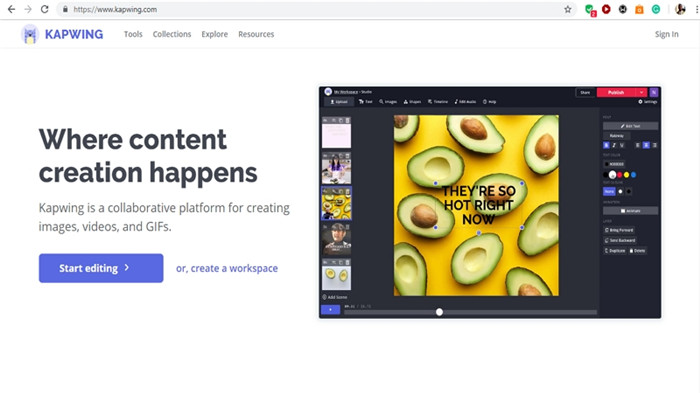Go back to the previous browser page
The image size is (700, 393).
11,9
